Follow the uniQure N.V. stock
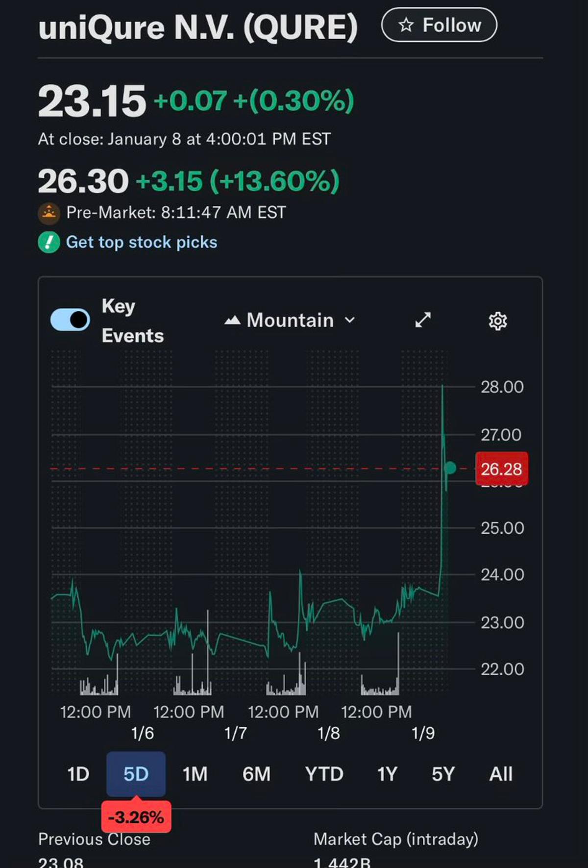 [x=439, y=25]
